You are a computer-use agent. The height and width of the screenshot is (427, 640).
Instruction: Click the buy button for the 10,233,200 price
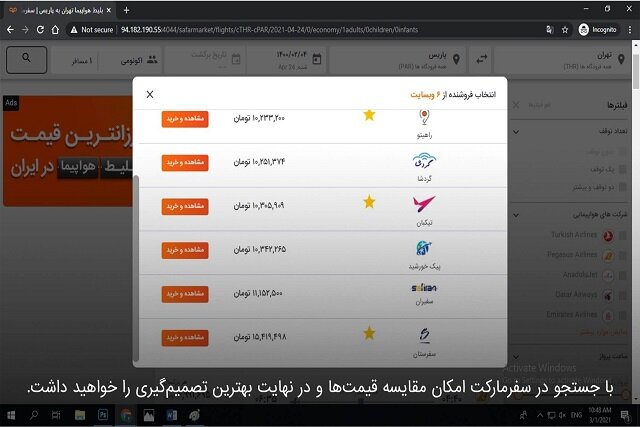tap(185, 119)
